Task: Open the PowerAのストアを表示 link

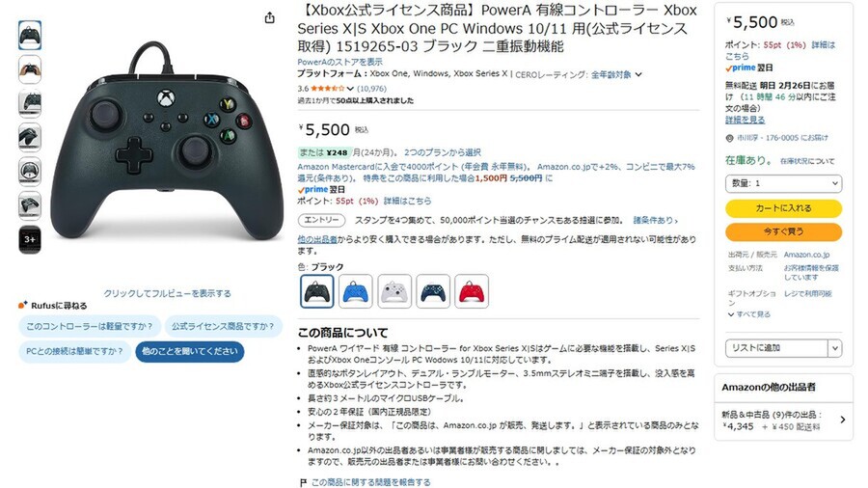Action: (x=339, y=62)
